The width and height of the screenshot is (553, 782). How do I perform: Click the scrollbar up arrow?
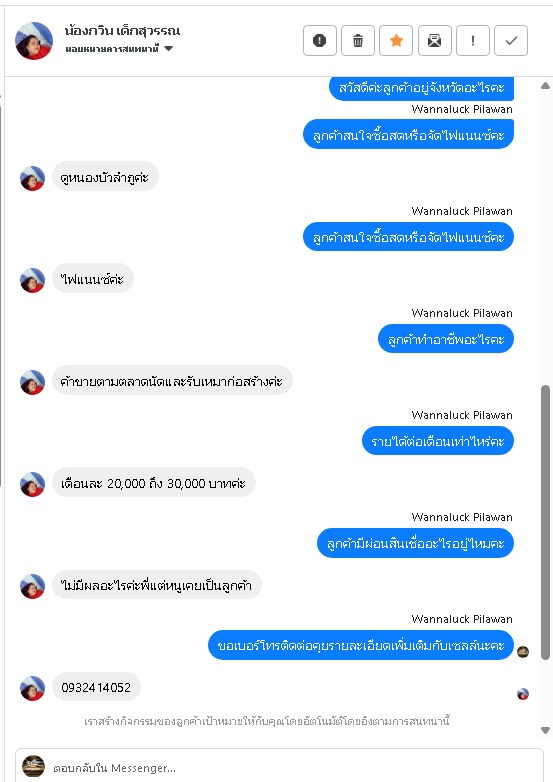tap(546, 86)
